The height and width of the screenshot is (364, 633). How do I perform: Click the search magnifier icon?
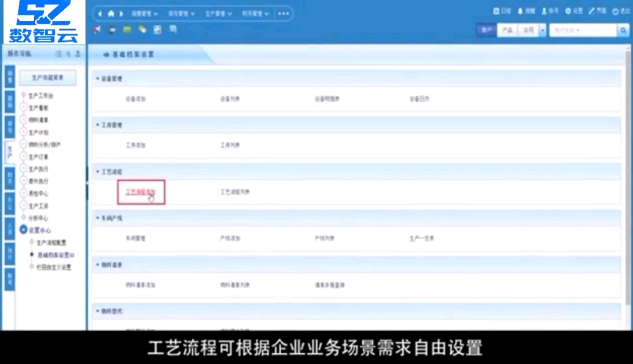(622, 29)
